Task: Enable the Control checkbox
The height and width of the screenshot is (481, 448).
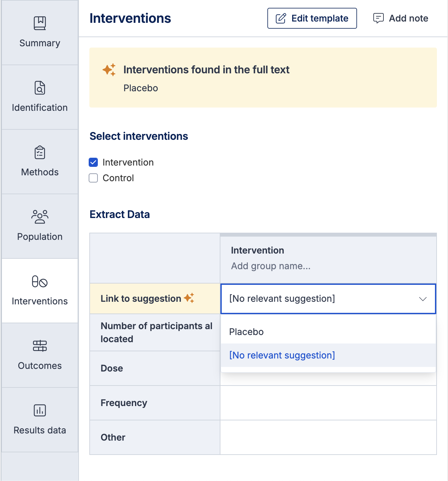Action: pos(94,178)
